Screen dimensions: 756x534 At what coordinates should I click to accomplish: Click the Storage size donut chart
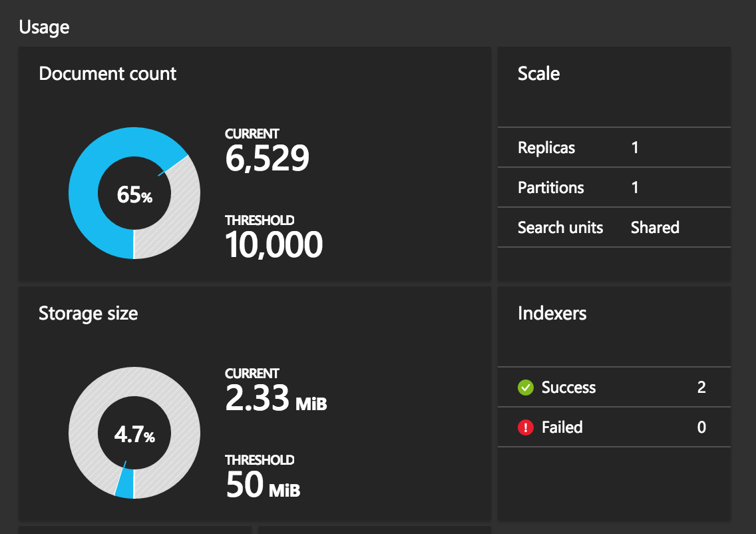134,433
